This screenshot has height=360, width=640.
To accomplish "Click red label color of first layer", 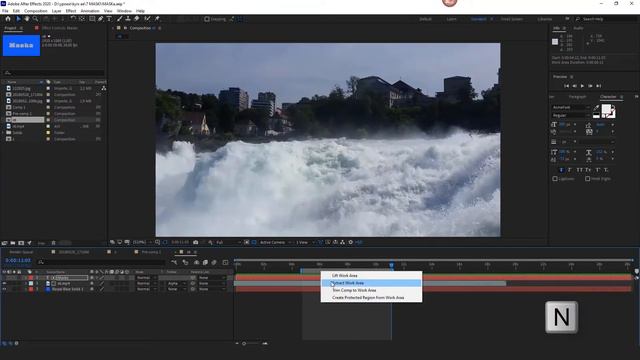I will pyautogui.click(x=31, y=278).
